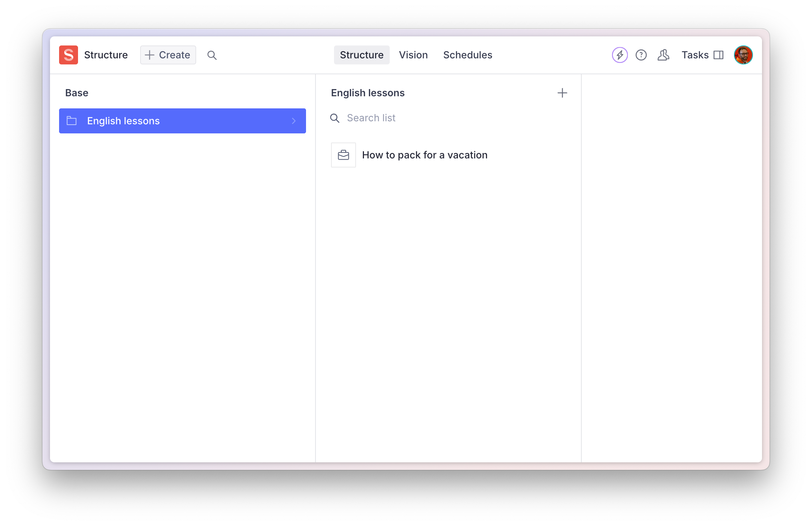This screenshot has width=812, height=526.
Task: Click the search list magnifier icon
Action: point(335,118)
